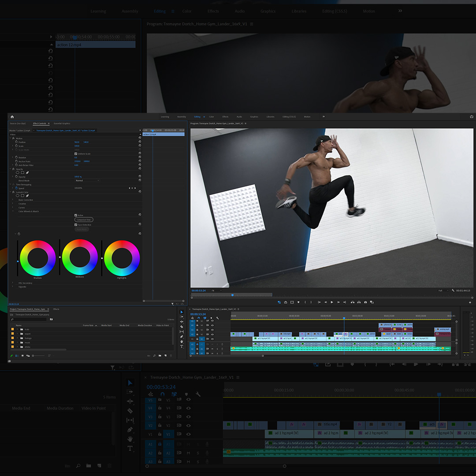
Task: Open Quick Export share icon at top right
Action: coord(472,116)
